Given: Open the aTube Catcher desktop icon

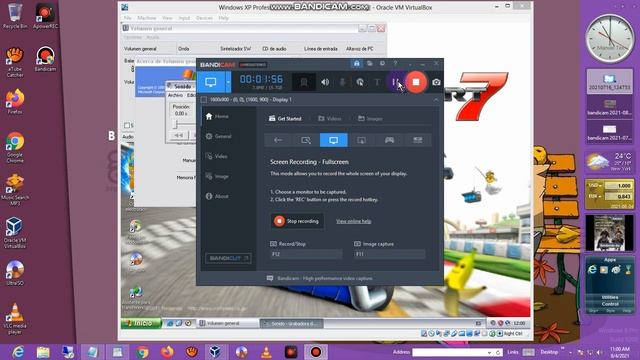Looking at the screenshot, I should (x=15, y=62).
